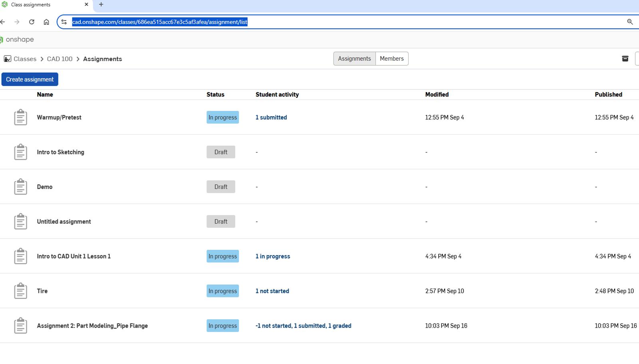Open archived assignments with the archive icon
Screen dimensions: 639x364
pos(625,58)
